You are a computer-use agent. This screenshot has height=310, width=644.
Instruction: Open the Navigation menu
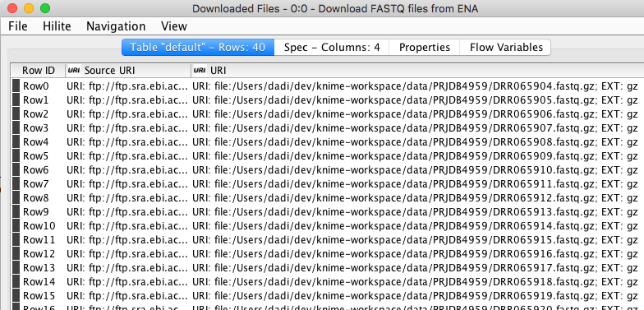pyautogui.click(x=116, y=26)
